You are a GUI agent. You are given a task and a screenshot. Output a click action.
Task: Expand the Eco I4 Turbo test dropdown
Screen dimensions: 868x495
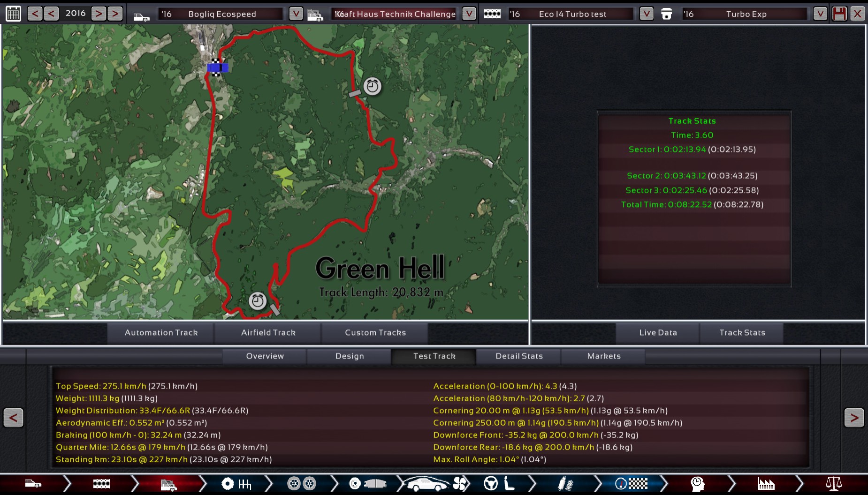pos(647,14)
